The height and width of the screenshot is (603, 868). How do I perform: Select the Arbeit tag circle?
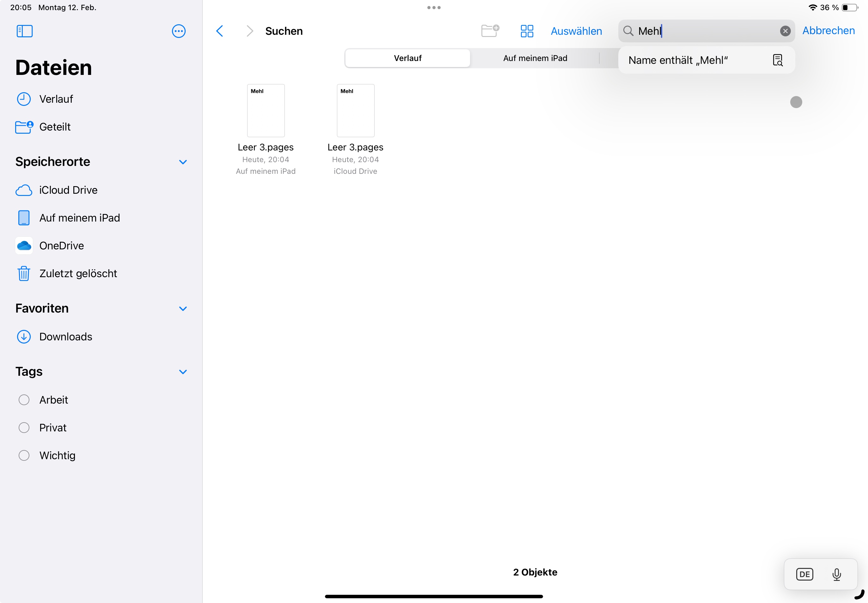(x=24, y=400)
